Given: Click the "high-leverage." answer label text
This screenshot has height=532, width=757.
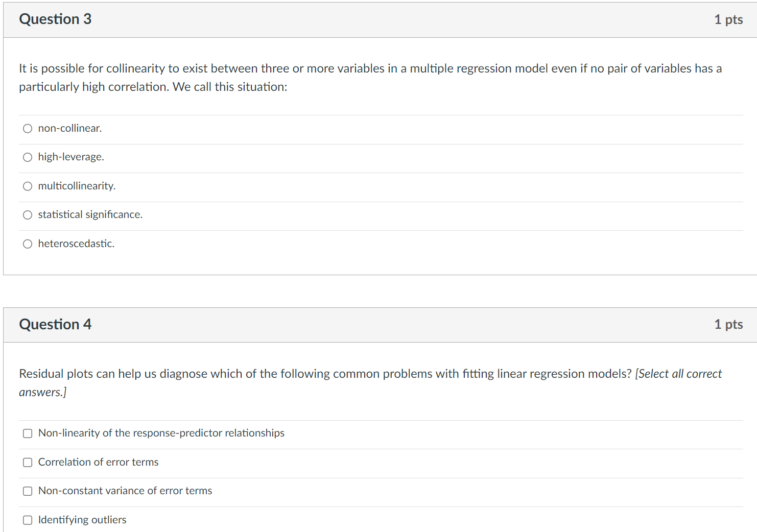Looking at the screenshot, I should (x=71, y=157).
